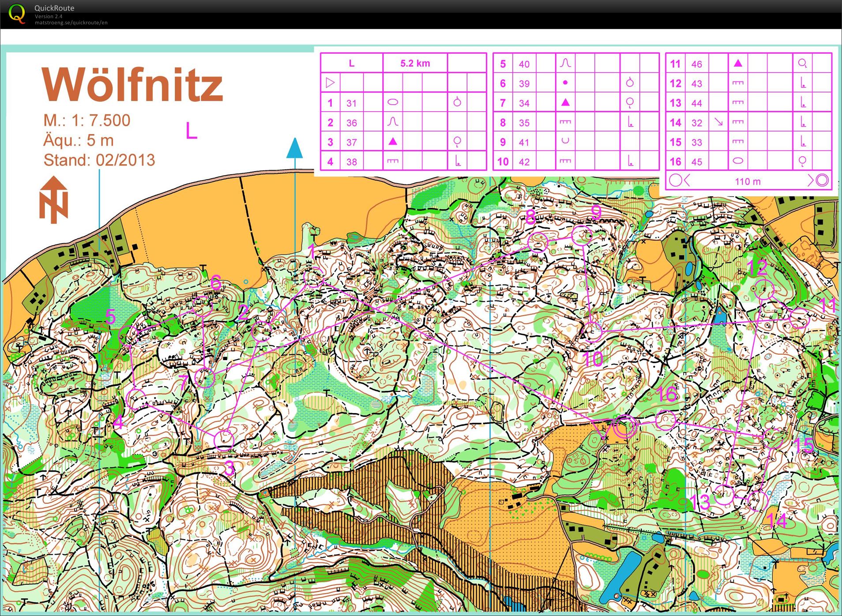Click the QuickRoute Q logo
The image size is (842, 616).
click(x=17, y=14)
